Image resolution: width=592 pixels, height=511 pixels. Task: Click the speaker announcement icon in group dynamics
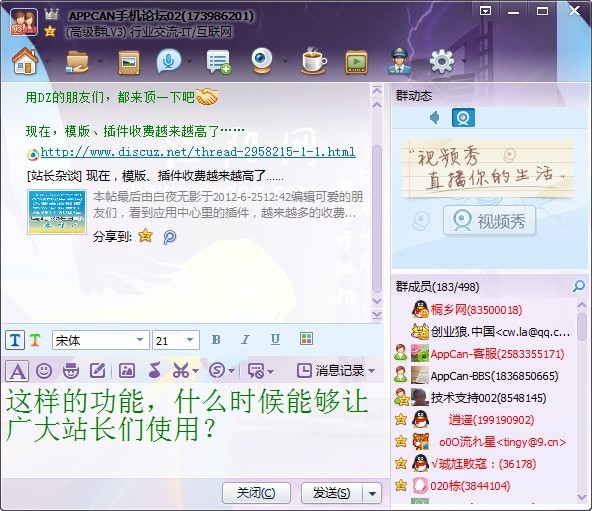point(435,117)
